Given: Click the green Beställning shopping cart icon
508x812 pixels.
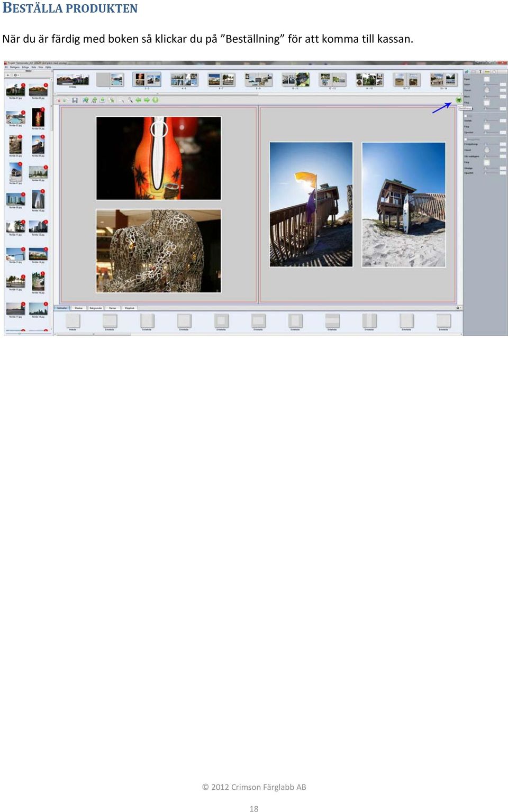Looking at the screenshot, I should [458, 100].
